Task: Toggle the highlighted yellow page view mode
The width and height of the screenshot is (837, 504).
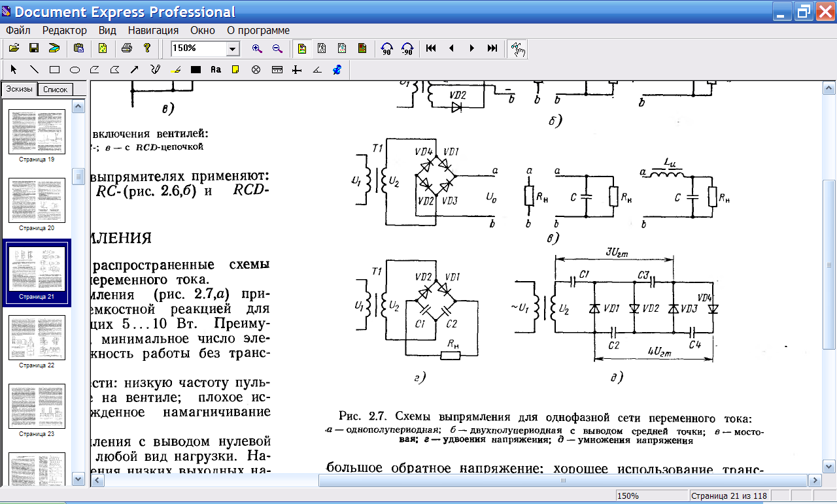Action: click(301, 48)
